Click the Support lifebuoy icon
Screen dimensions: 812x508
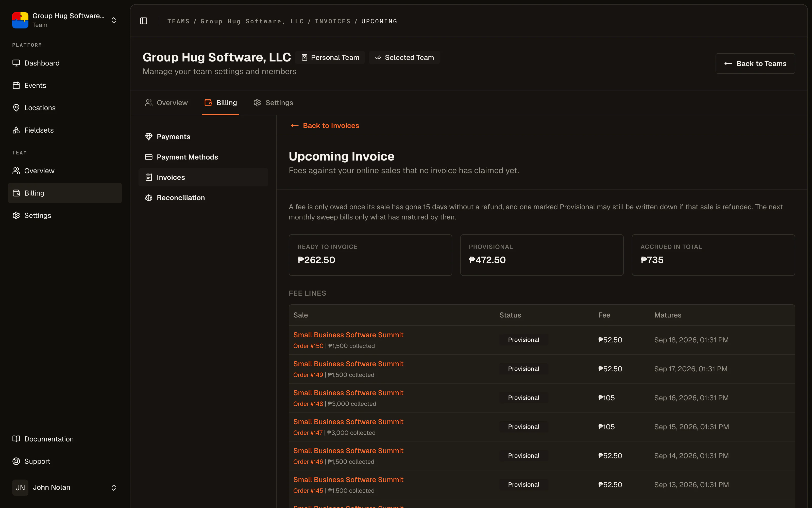[x=16, y=461]
